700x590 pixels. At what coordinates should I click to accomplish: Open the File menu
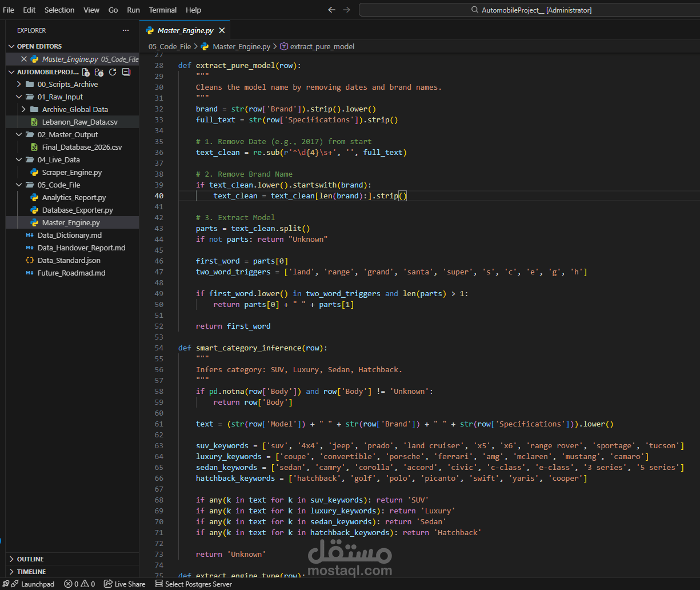click(x=9, y=10)
